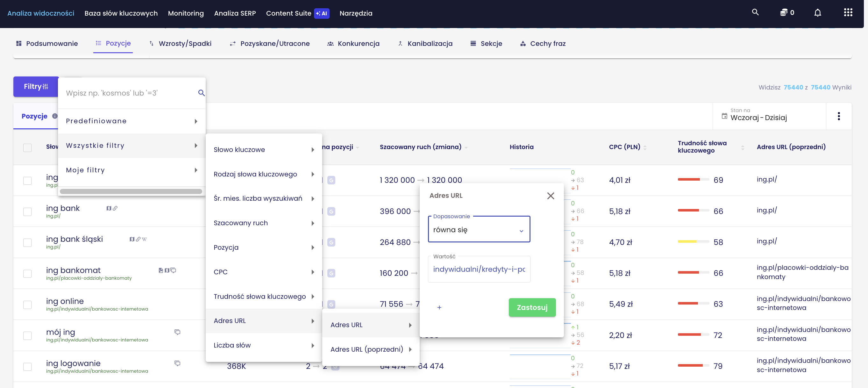This screenshot has height=388, width=868.
Task: Click Google icon in ing bank śląski row
Action: pyautogui.click(x=331, y=242)
